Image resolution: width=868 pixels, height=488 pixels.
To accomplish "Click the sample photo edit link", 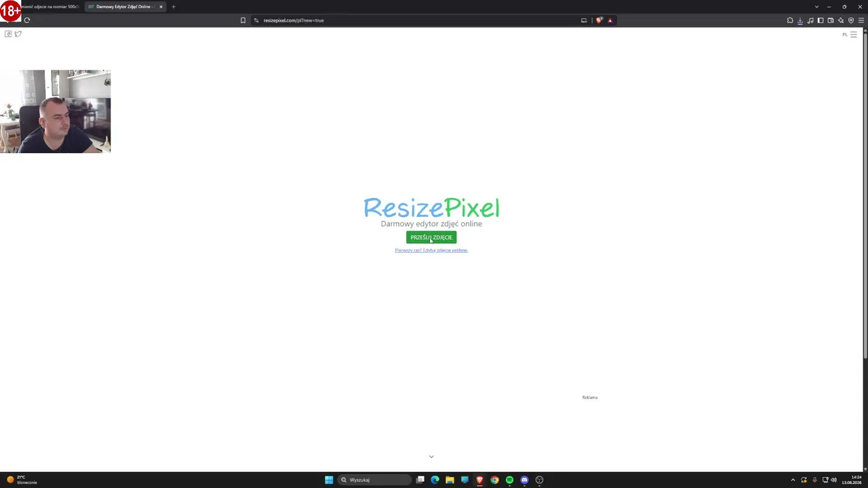I will (431, 250).
